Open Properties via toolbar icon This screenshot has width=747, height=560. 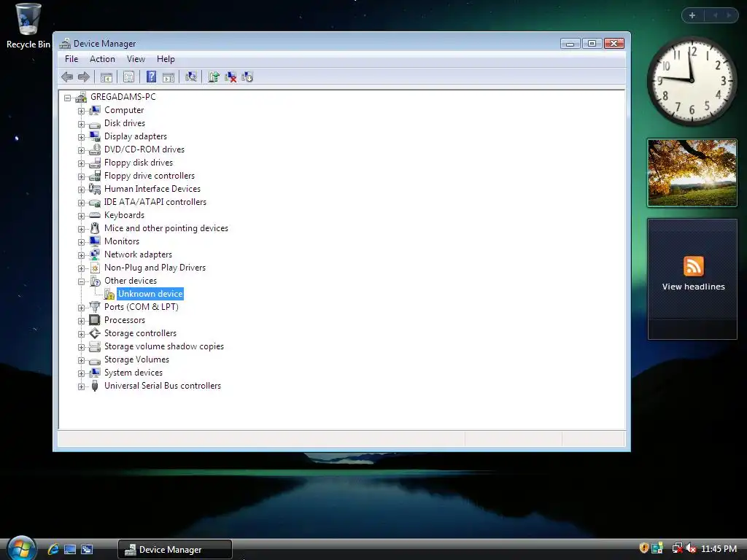[128, 77]
